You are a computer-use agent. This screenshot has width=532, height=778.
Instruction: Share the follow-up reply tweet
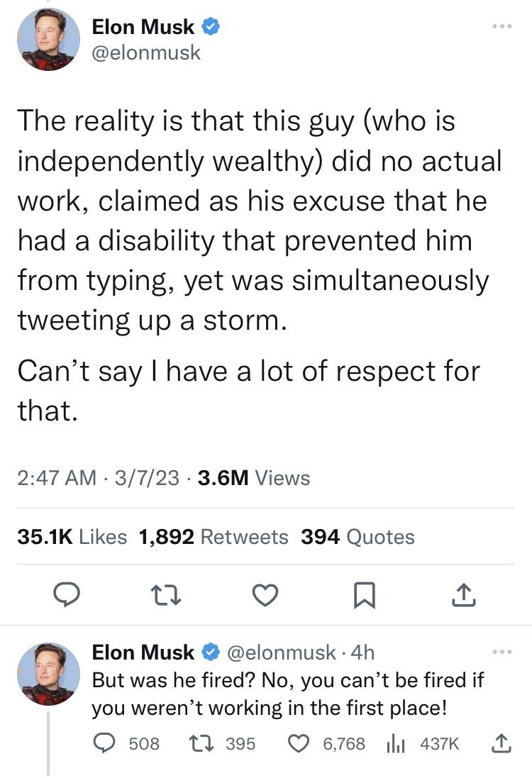point(499,743)
